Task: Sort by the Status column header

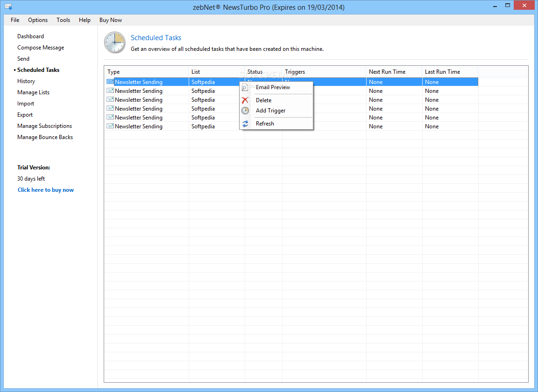Action: [263, 72]
